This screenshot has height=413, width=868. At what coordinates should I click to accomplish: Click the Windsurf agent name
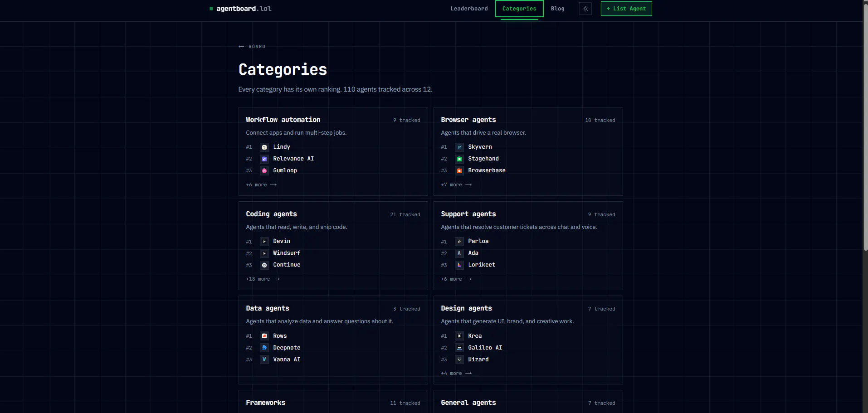click(287, 253)
